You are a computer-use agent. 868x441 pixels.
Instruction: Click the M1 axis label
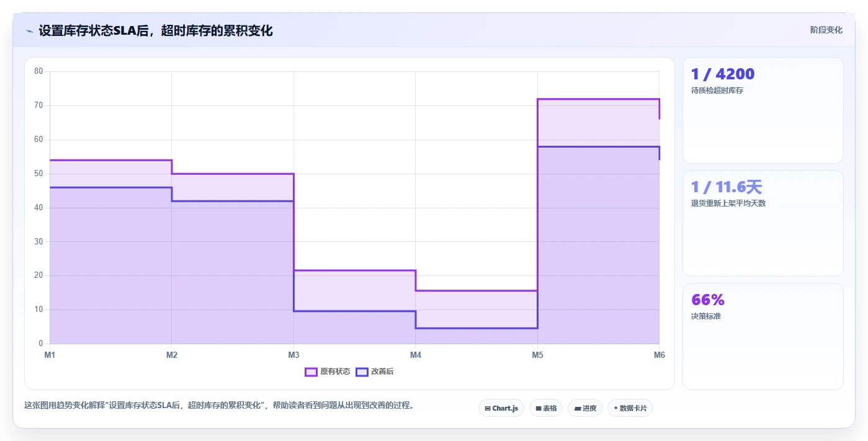coord(50,355)
